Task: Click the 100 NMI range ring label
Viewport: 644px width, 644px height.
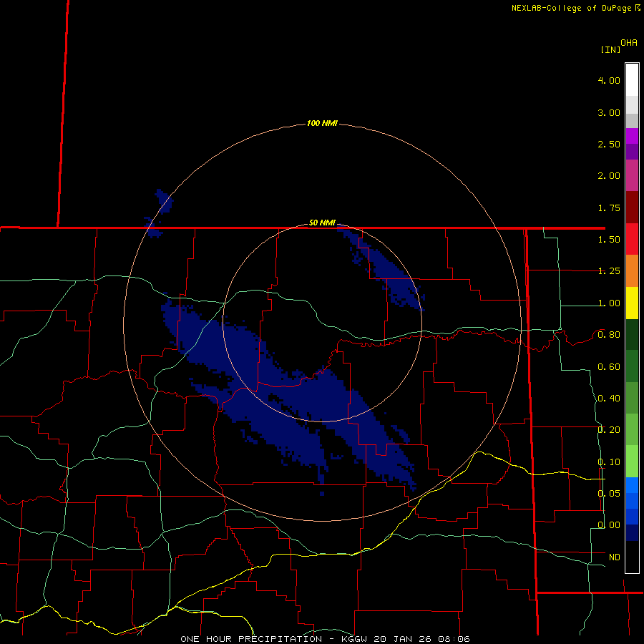Action: [x=322, y=123]
